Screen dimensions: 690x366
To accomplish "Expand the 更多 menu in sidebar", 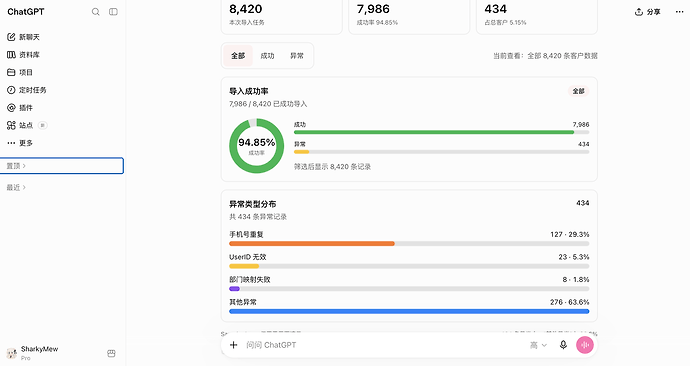I will click(20, 143).
